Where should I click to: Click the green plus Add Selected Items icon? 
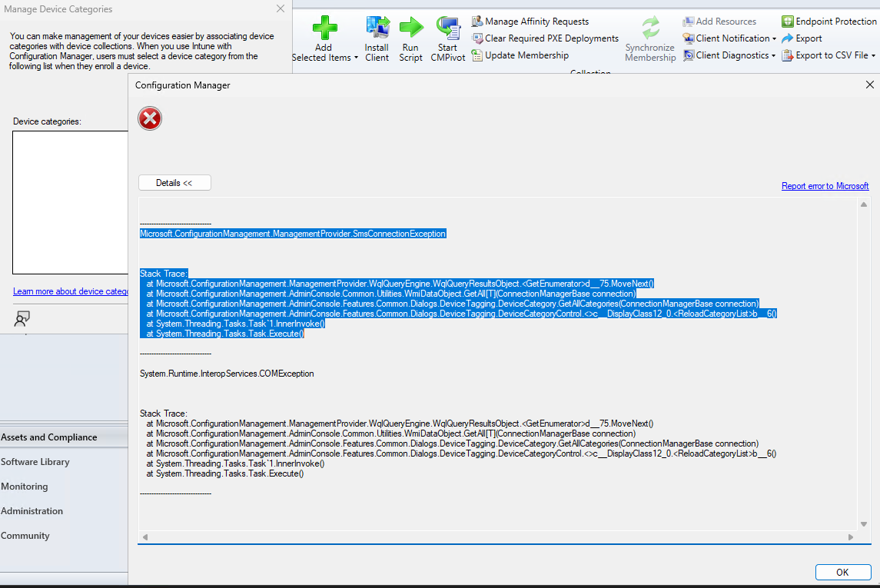tap(324, 28)
